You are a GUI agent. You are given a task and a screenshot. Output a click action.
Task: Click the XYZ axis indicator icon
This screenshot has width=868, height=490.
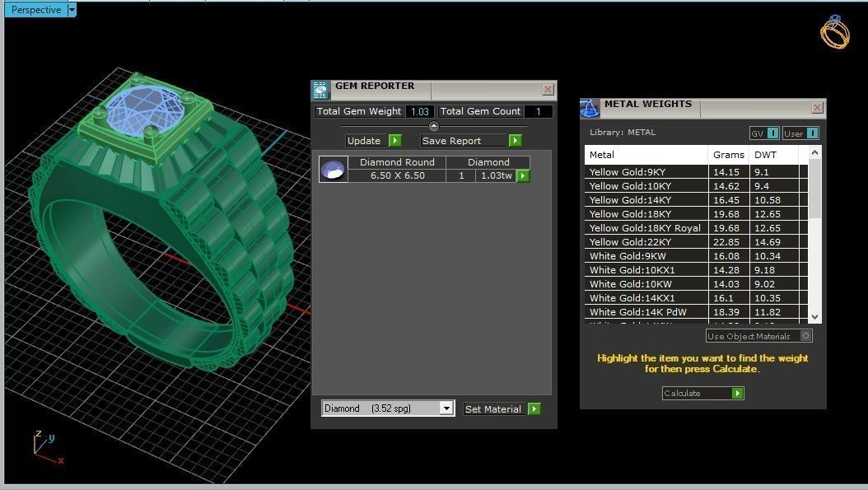tap(48, 448)
